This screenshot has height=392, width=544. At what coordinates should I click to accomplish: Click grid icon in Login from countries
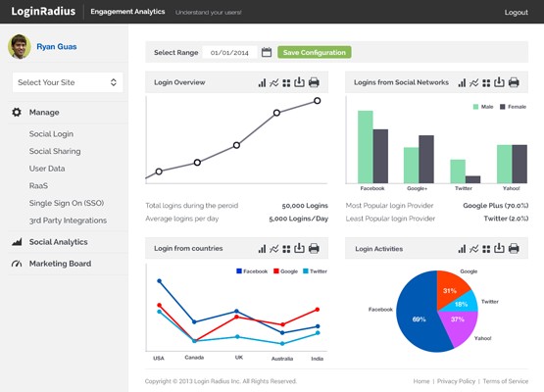(x=286, y=249)
